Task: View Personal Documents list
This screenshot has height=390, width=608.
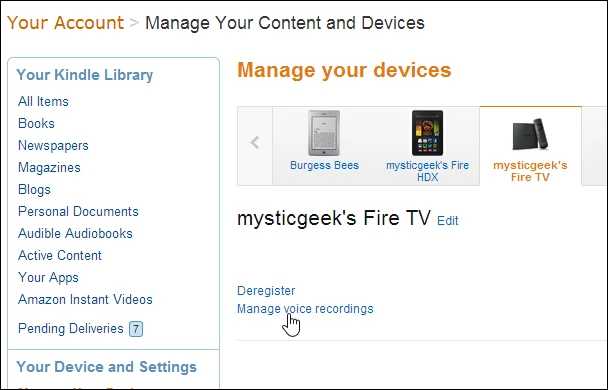Action: (78, 211)
